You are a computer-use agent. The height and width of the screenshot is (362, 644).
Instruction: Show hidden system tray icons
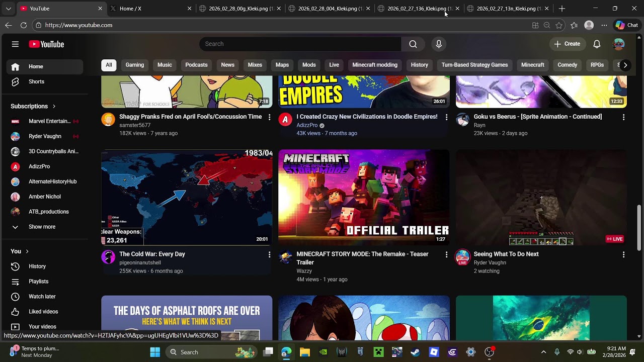(543, 352)
